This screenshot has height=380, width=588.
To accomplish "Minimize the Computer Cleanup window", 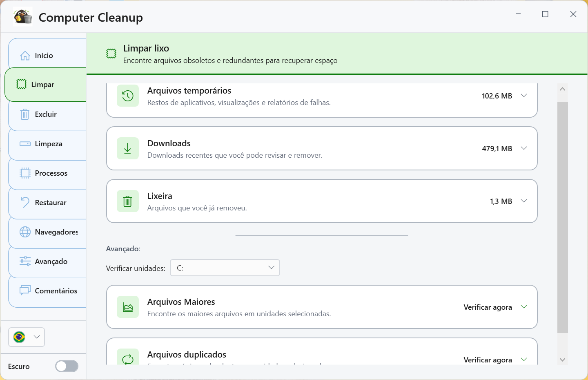I will coord(518,14).
